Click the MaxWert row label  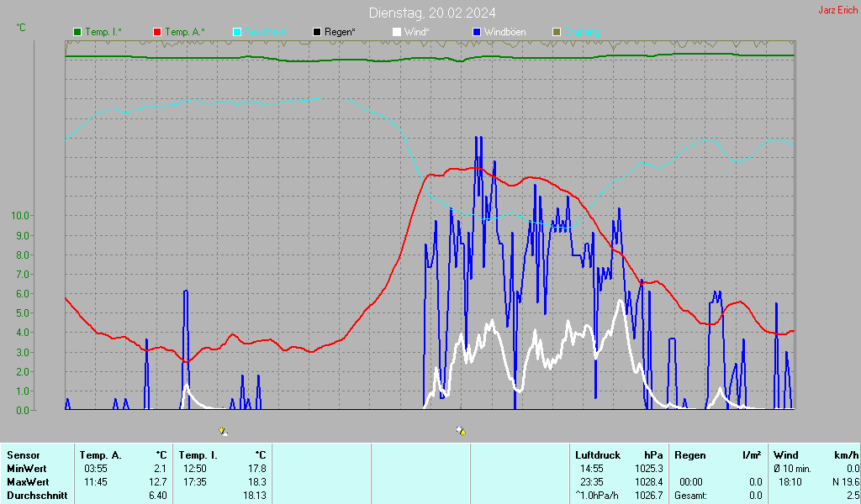[27, 482]
